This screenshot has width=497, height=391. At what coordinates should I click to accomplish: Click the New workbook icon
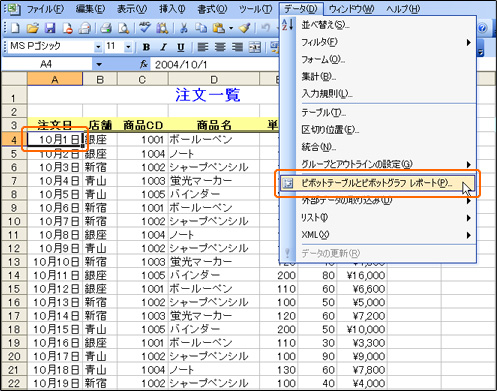point(15,28)
